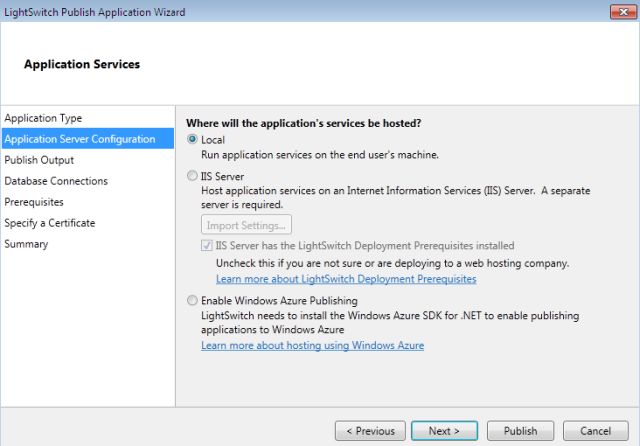640x446 pixels.
Task: Click 'Host application services on an Internet Information Services' text
Action: 396,197
